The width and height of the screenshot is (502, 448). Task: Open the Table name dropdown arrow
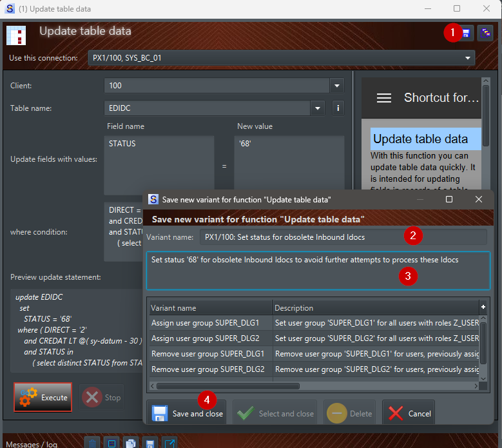[x=318, y=108]
